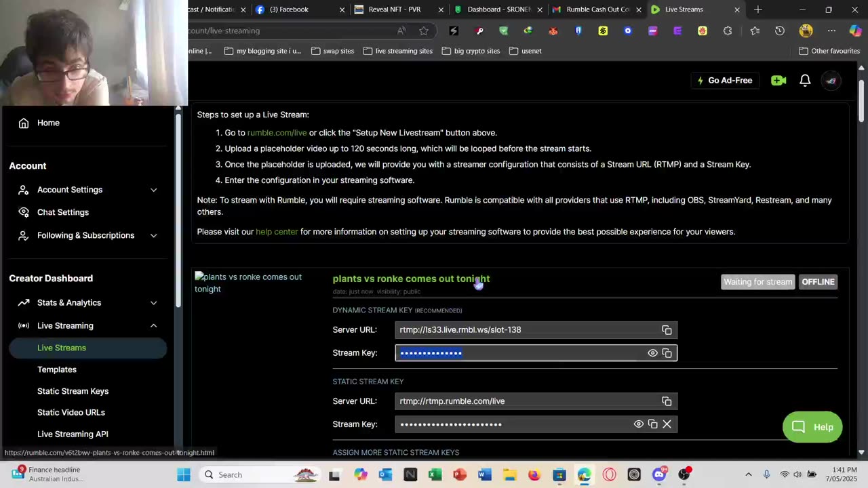
Task: Open big crypto sites bookmark folder
Action: [471, 51]
